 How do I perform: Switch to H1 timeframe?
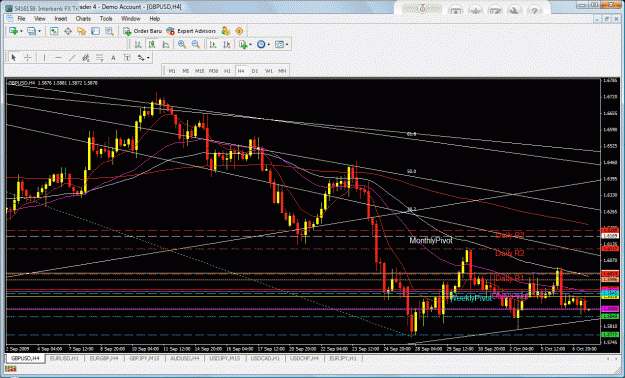pos(227,71)
